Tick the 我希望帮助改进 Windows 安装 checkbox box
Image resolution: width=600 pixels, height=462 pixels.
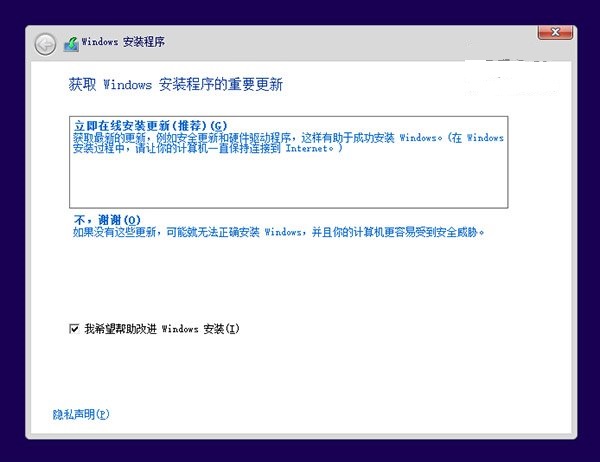click(x=74, y=328)
